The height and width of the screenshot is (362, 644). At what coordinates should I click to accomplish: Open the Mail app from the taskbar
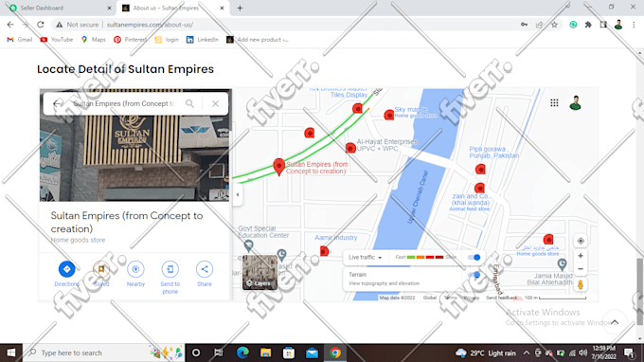click(312, 353)
